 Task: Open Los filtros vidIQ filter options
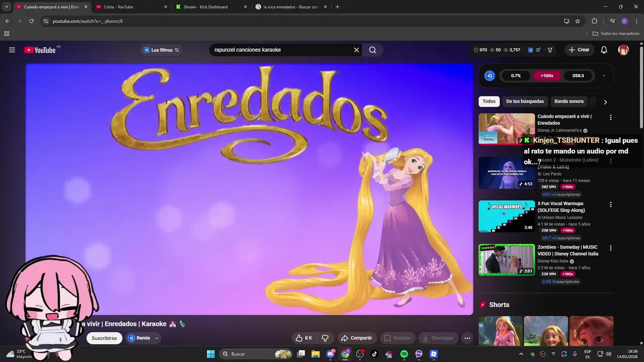[x=162, y=50]
